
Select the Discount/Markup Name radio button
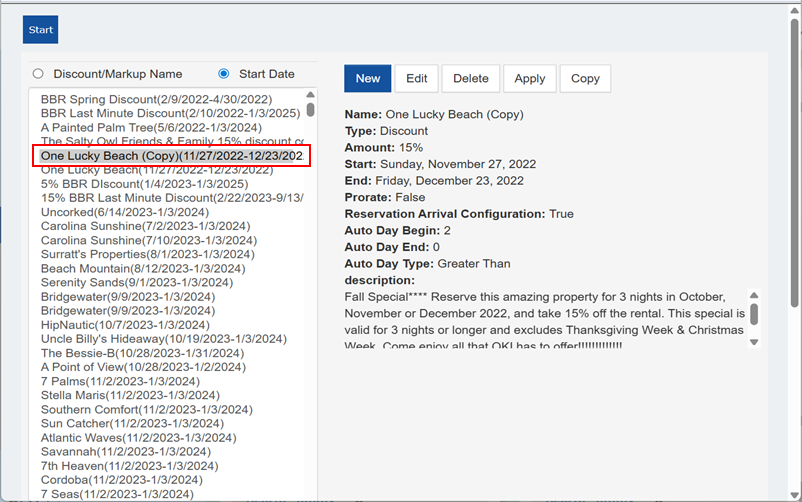[38, 74]
